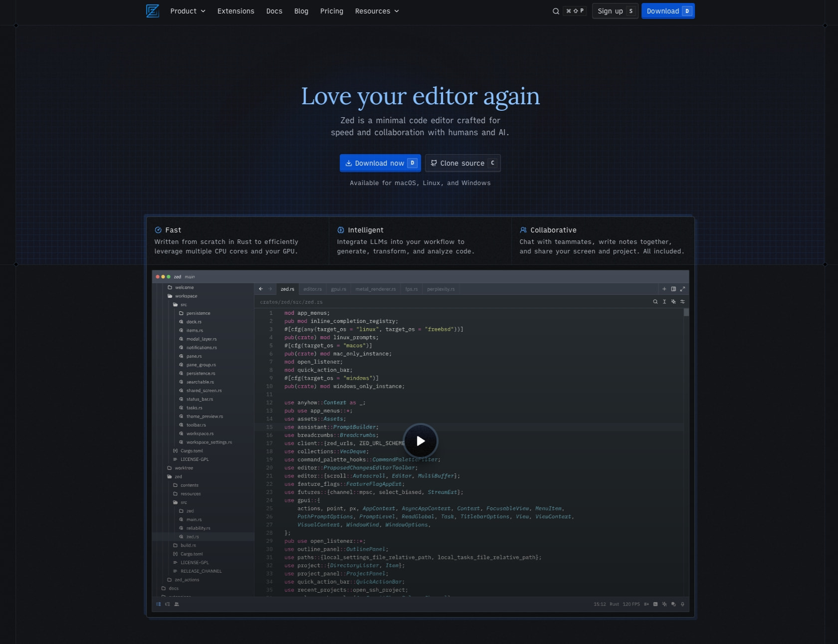Open the Pricing nav link
The width and height of the screenshot is (838, 644).
pos(332,11)
